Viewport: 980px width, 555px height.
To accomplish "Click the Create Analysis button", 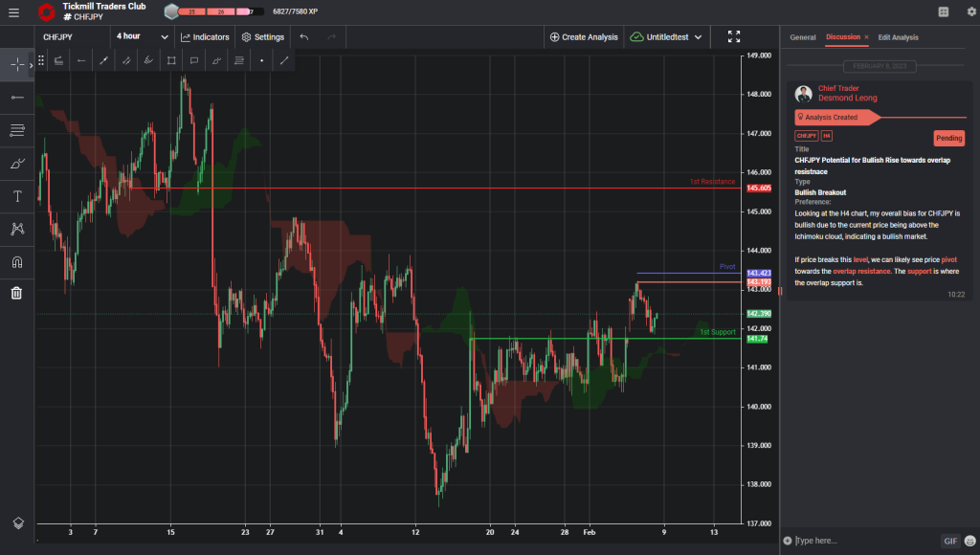I will 584,36.
